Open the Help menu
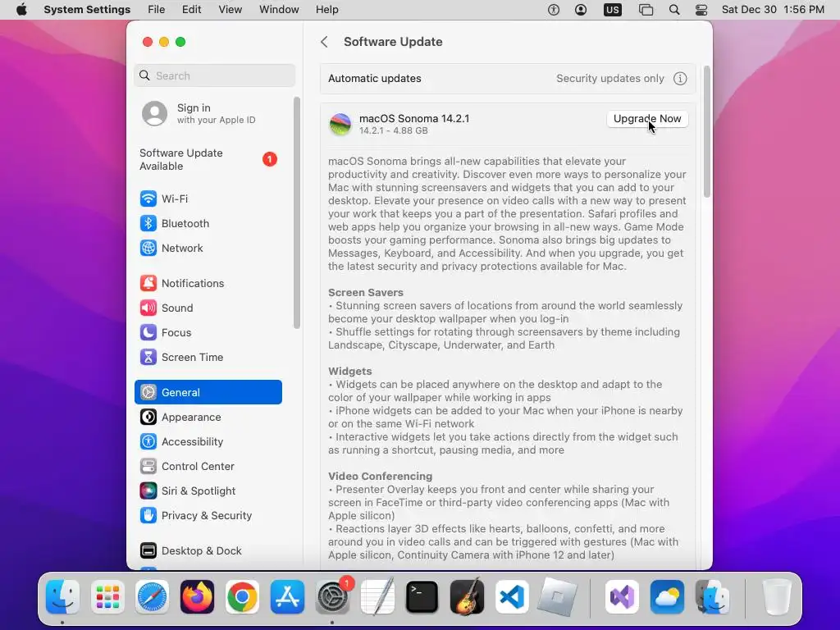This screenshot has width=840, height=630. [x=326, y=10]
